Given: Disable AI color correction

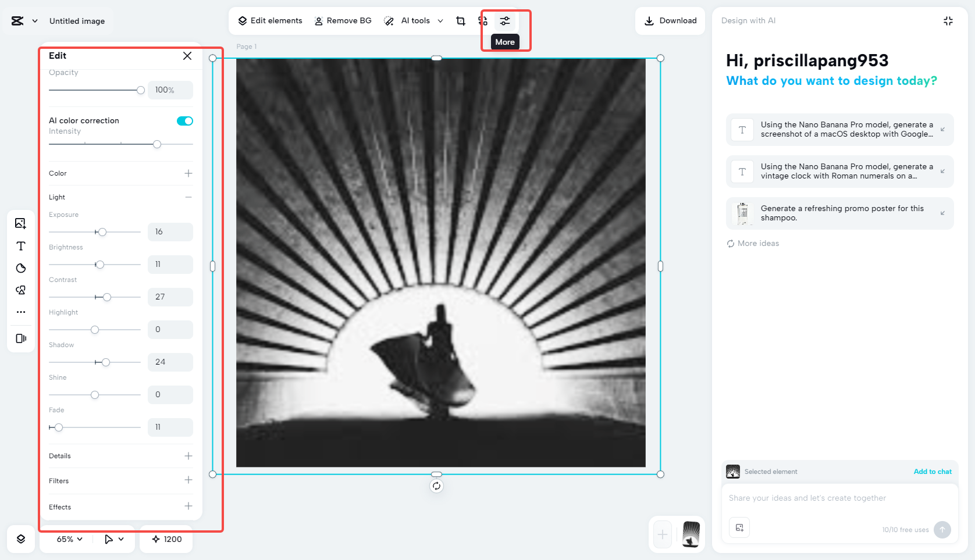Looking at the screenshot, I should point(184,120).
